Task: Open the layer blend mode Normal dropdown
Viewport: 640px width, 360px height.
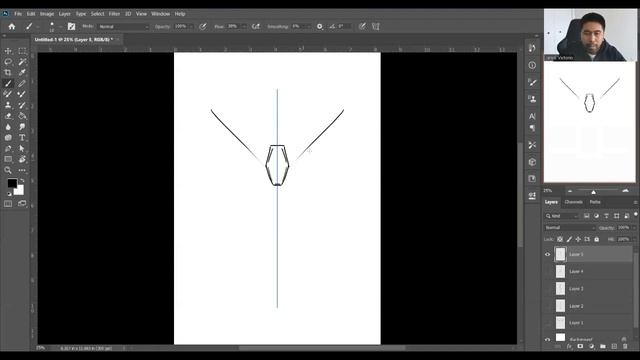Action: point(569,228)
